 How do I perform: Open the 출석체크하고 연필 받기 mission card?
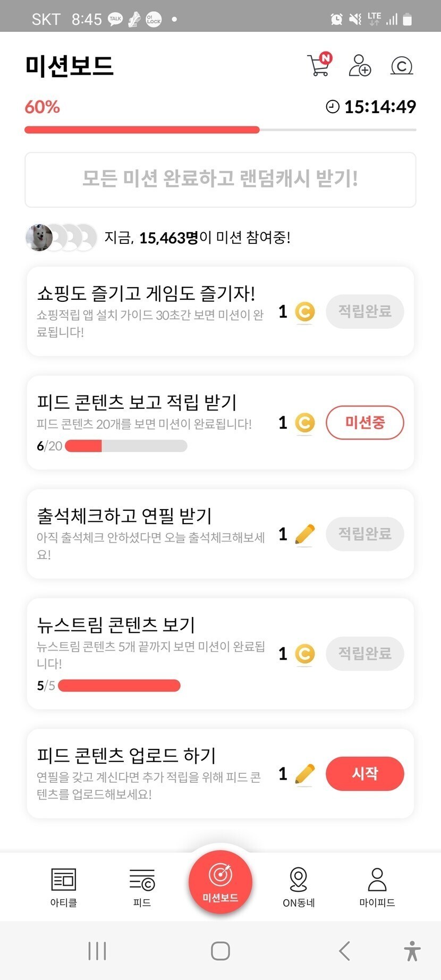tap(151, 533)
